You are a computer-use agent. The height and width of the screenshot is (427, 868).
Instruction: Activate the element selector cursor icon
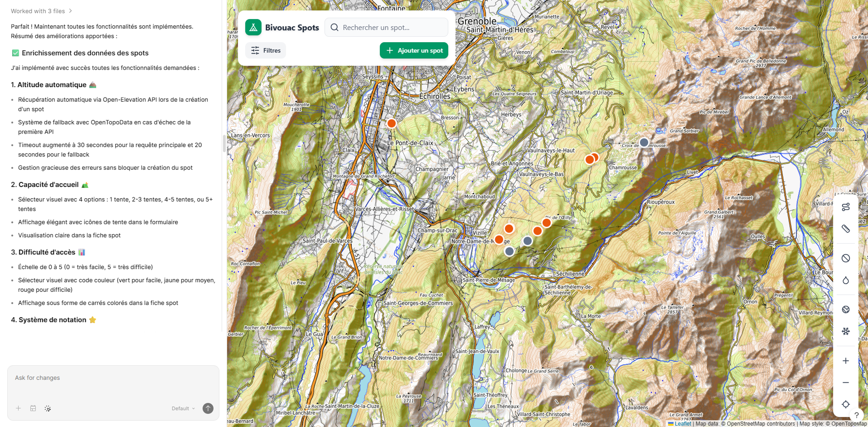tap(48, 408)
